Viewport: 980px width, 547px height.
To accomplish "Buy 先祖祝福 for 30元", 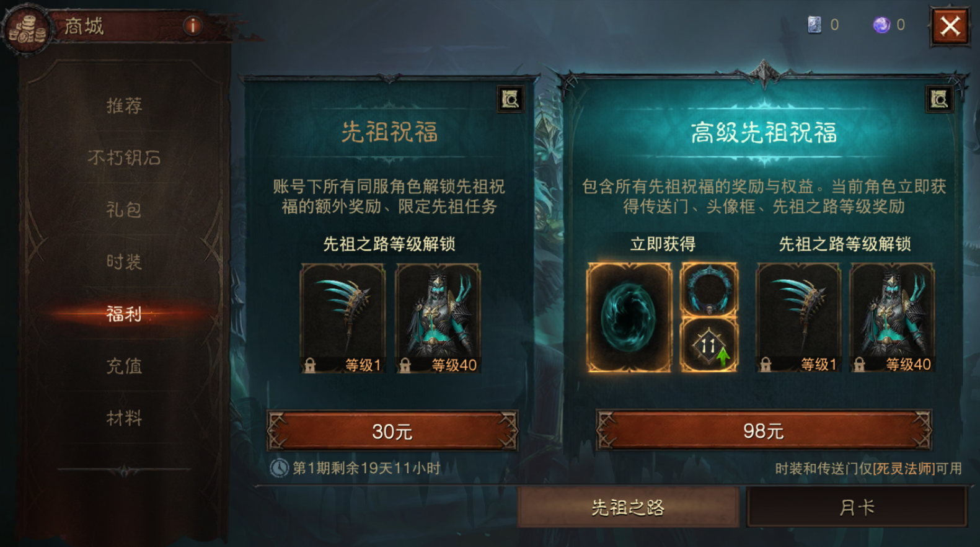I will tap(392, 430).
